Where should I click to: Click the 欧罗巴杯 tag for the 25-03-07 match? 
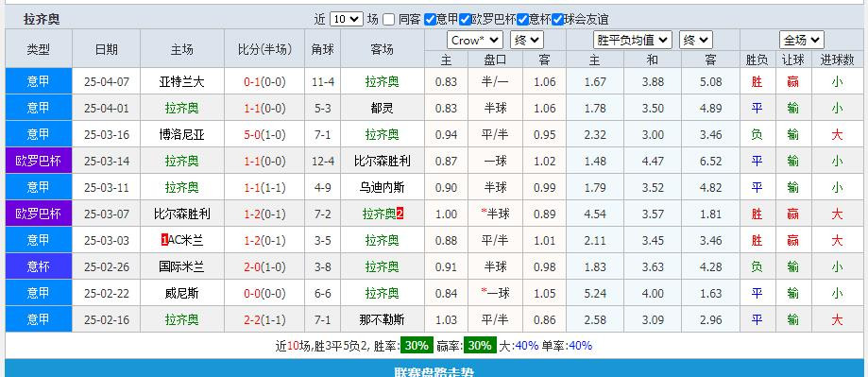click(39, 214)
